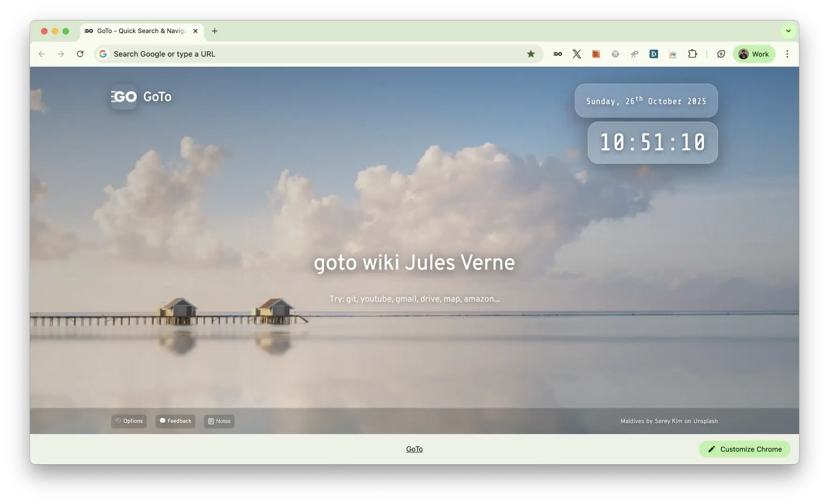Open the Notes panel
This screenshot has height=504, width=829.
tap(219, 421)
